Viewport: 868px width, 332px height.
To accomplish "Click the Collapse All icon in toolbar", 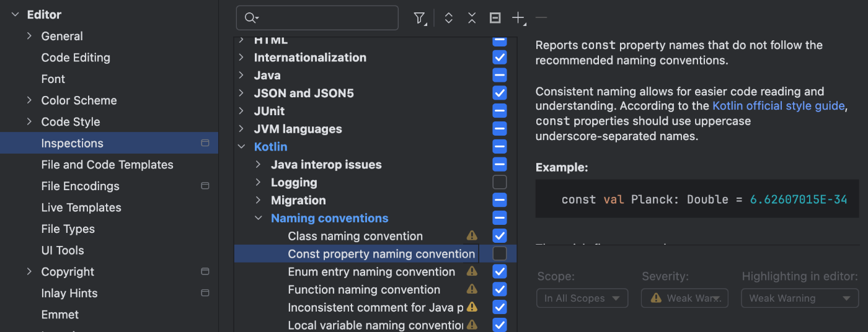I will (472, 19).
